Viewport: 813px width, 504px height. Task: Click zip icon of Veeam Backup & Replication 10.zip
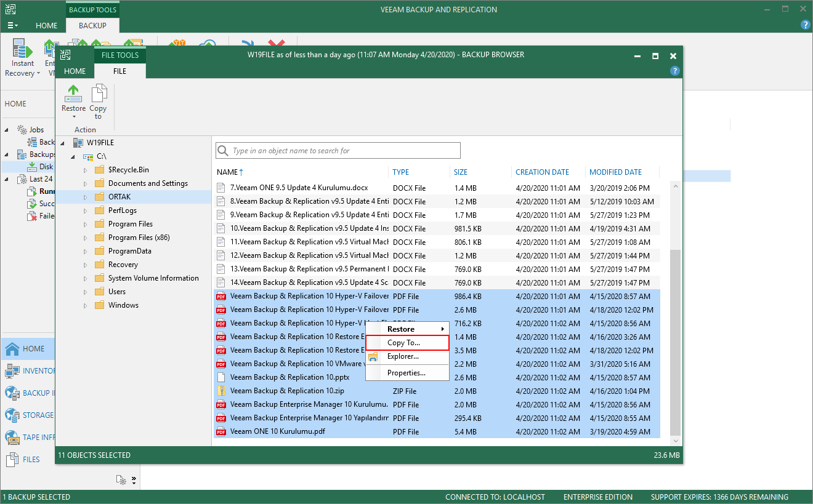(x=221, y=391)
